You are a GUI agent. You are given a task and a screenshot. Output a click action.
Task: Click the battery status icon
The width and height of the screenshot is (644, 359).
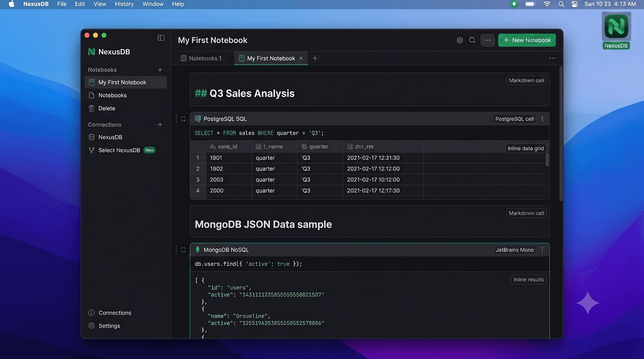(530, 4)
